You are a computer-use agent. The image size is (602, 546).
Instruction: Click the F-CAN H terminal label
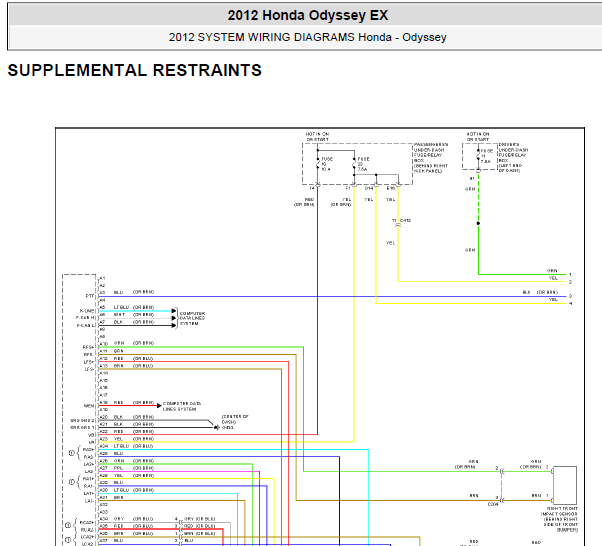[85, 318]
